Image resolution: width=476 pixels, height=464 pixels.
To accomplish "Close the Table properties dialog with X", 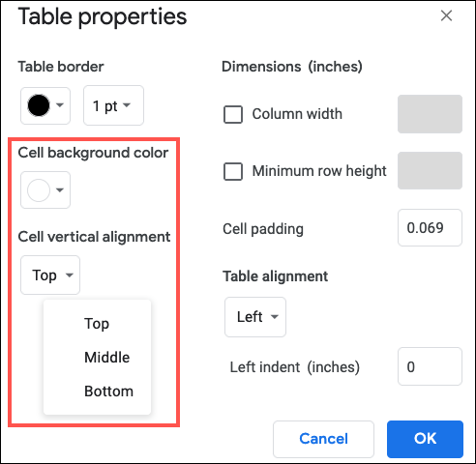I will pyautogui.click(x=446, y=15).
